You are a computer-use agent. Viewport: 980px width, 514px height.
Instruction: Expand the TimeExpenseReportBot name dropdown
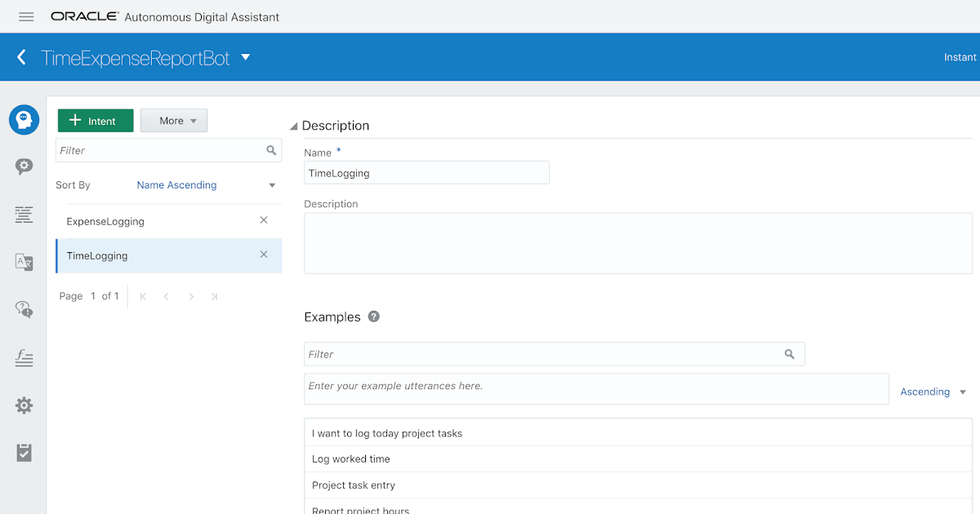tap(245, 57)
